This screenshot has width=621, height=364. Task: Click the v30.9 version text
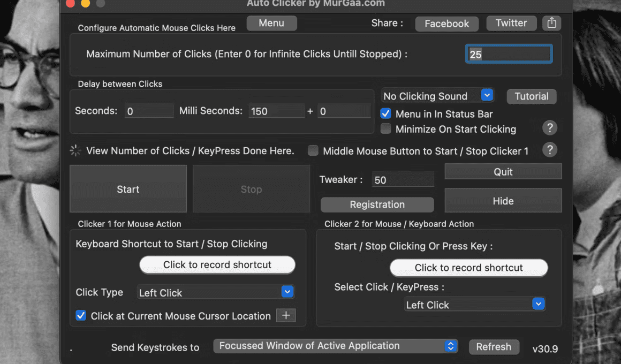(x=545, y=349)
